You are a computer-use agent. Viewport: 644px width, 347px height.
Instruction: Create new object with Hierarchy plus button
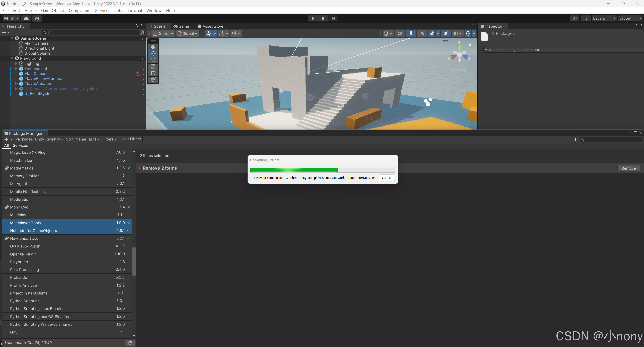6,33
